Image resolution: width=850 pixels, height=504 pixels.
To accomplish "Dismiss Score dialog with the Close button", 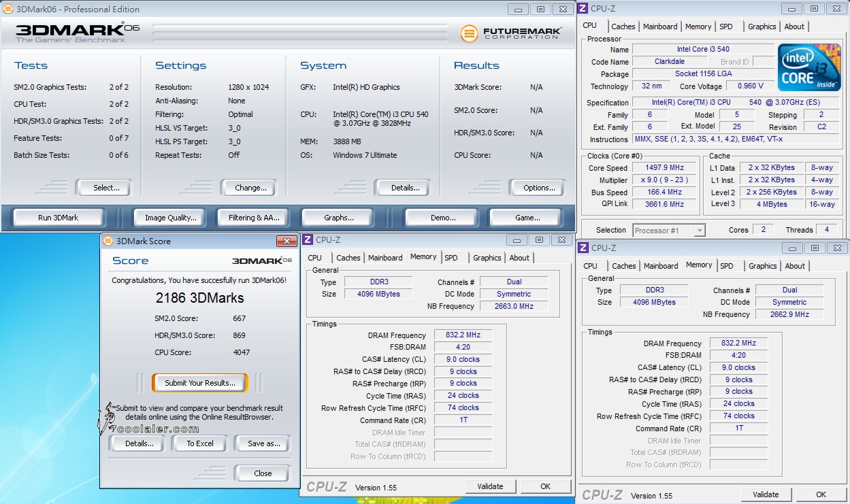I will point(262,473).
